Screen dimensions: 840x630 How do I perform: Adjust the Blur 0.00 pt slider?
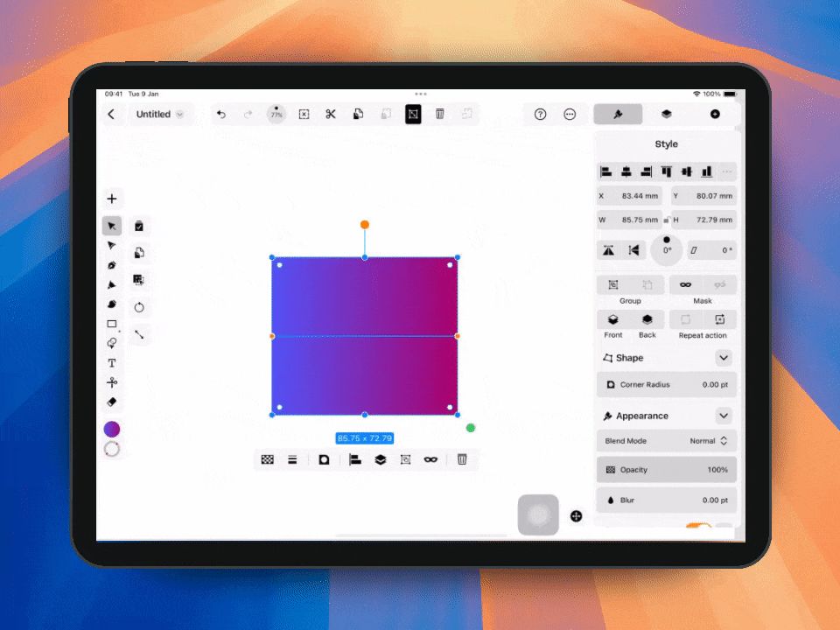tap(667, 500)
